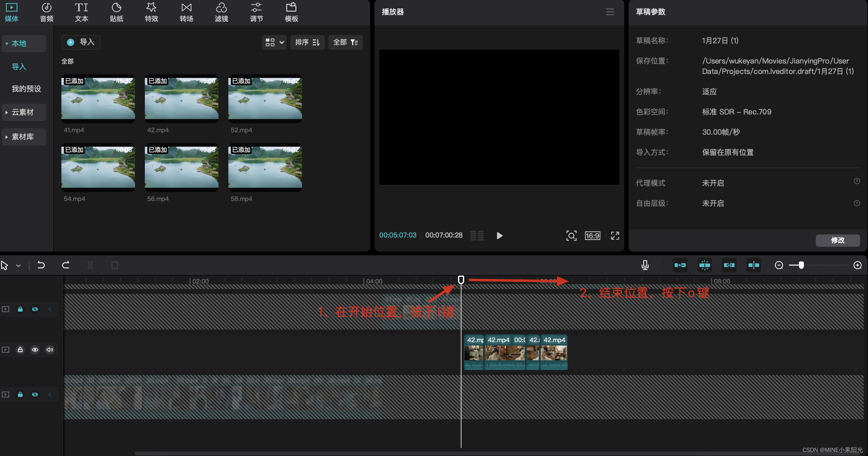
Task: Click the undo arrow icon
Action: tap(41, 265)
